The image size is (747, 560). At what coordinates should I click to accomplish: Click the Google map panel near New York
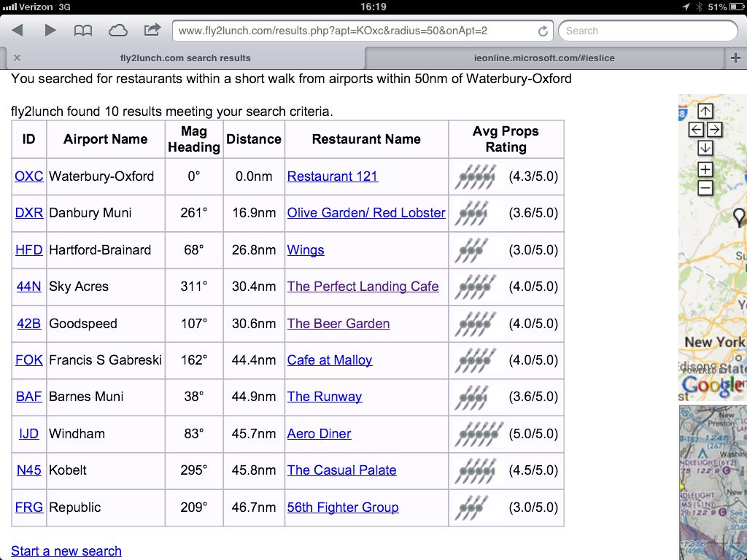[713, 248]
